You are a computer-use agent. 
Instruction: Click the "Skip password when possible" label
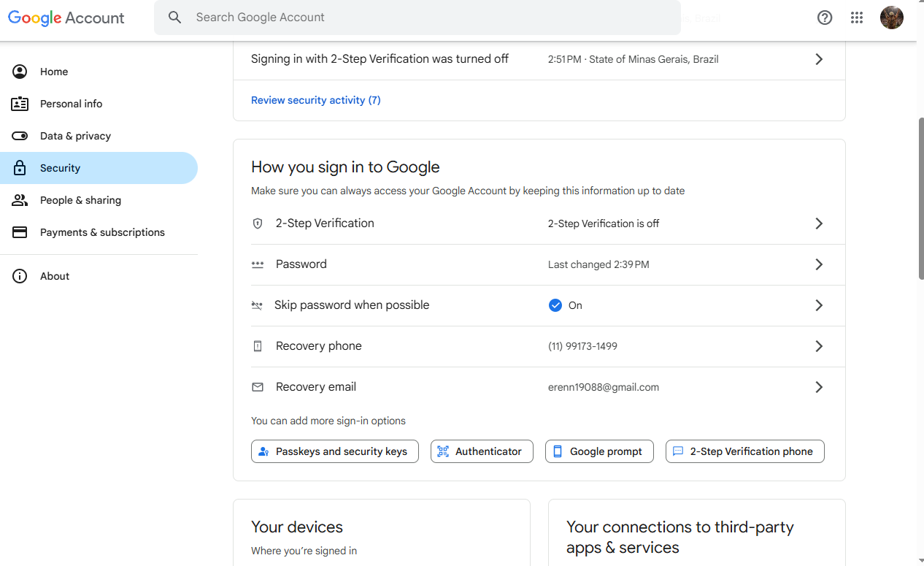pos(352,305)
